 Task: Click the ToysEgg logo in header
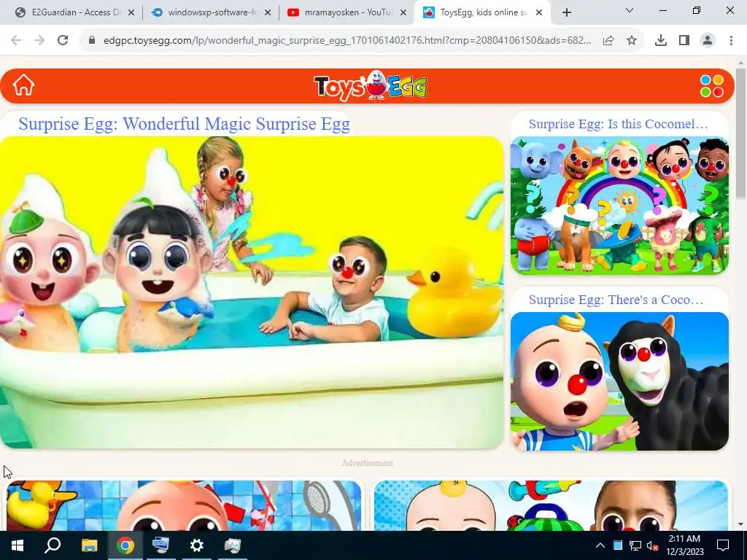(371, 86)
